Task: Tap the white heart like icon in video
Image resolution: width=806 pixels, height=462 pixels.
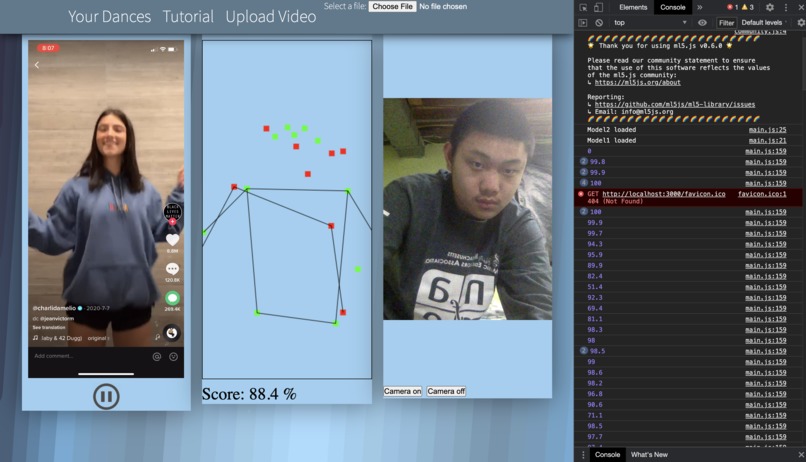Action: (x=172, y=239)
